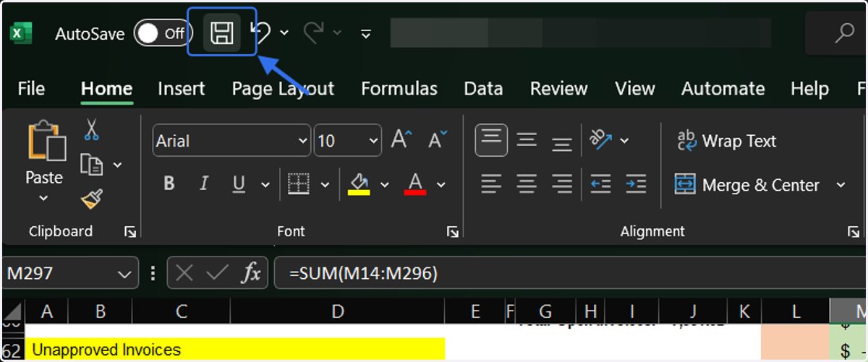Switch to the Formulas tab
The image size is (868, 362).
point(399,89)
